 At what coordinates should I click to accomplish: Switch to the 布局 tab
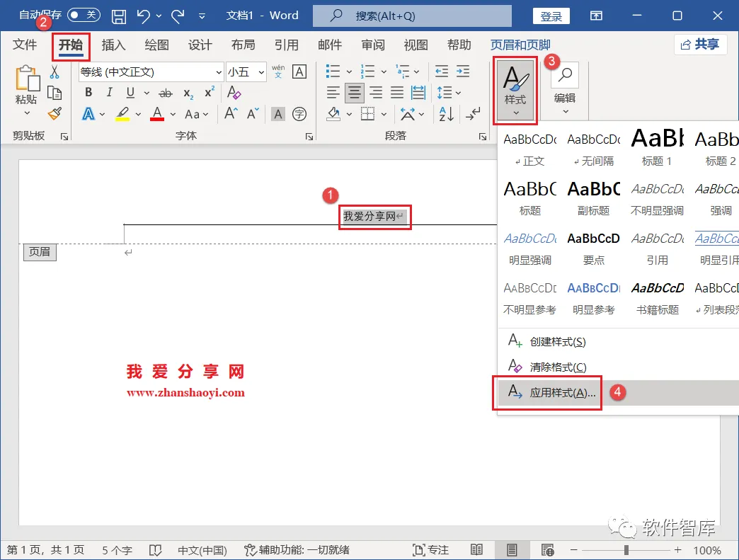tap(244, 45)
